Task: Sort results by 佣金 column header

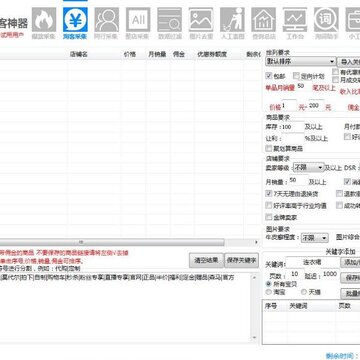Action: click(179, 54)
